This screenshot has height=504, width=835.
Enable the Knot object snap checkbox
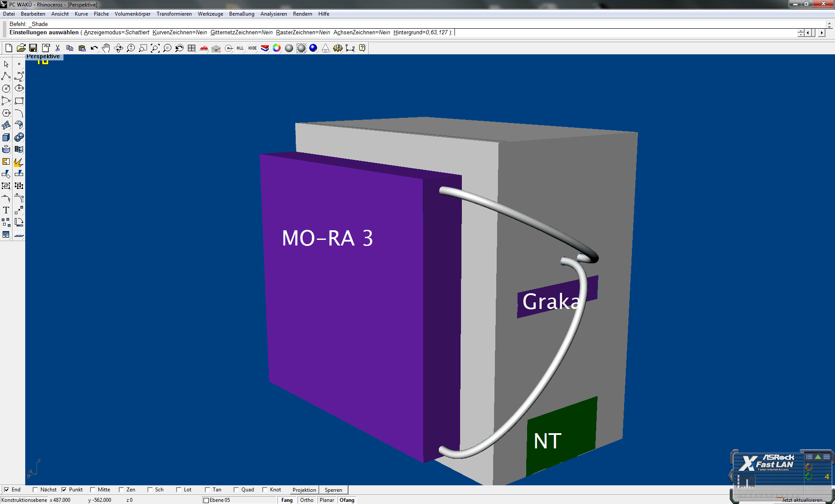coord(265,490)
